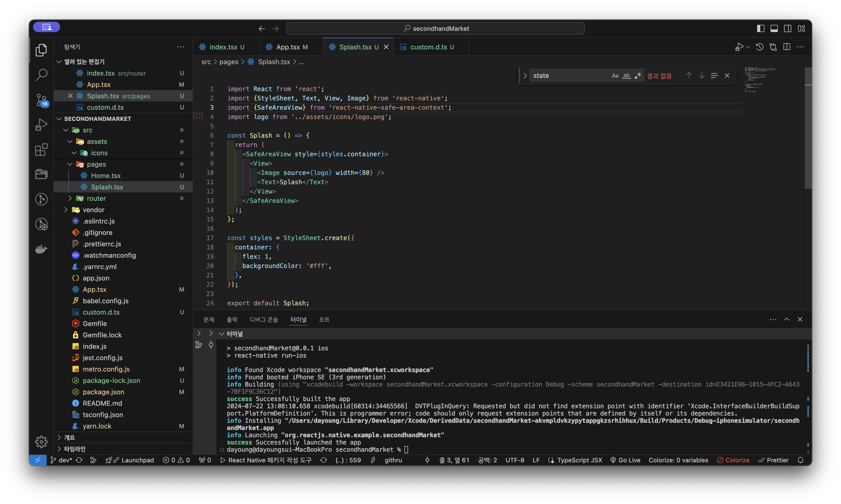
Task: Click Go Live in status bar
Action: pos(625,460)
